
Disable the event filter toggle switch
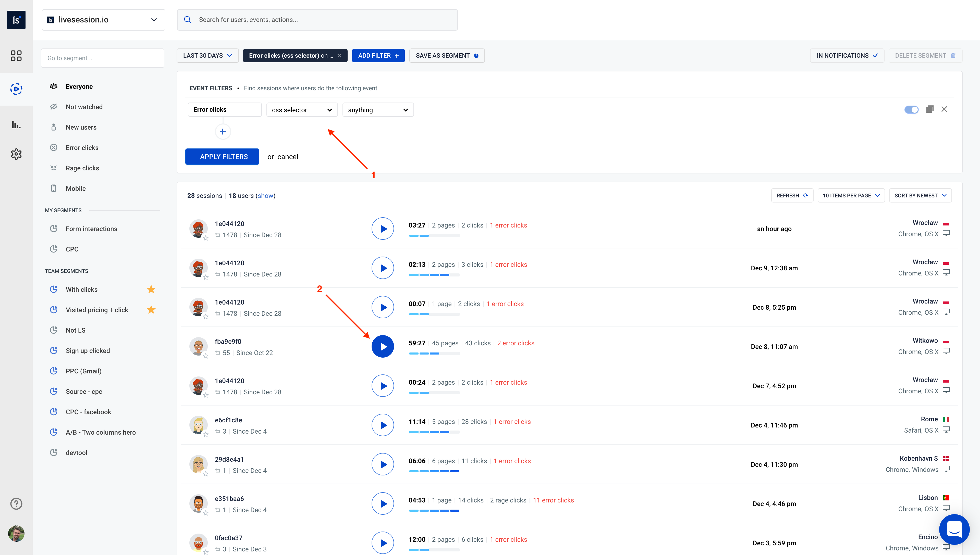(x=912, y=109)
